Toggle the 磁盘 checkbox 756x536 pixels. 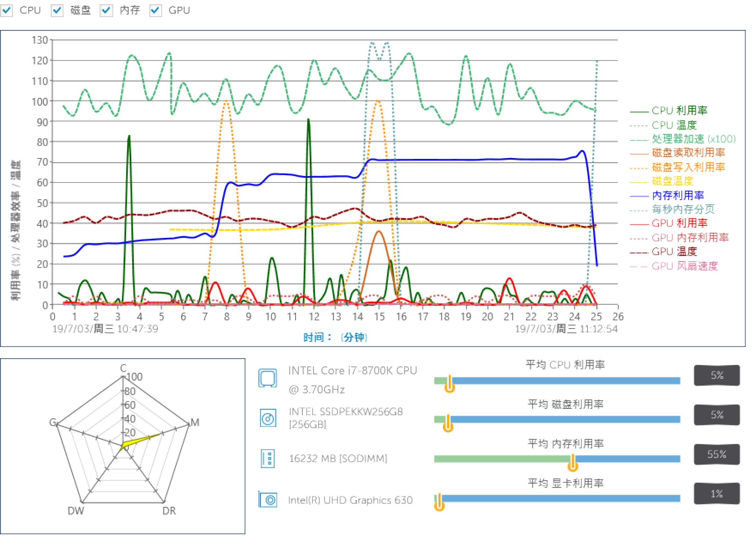[x=57, y=10]
